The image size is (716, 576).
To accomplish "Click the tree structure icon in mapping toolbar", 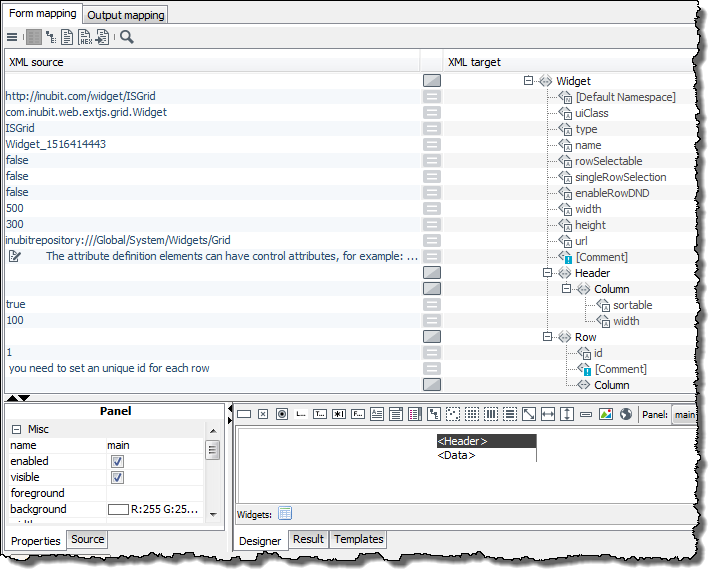I will pyautogui.click(x=50, y=37).
